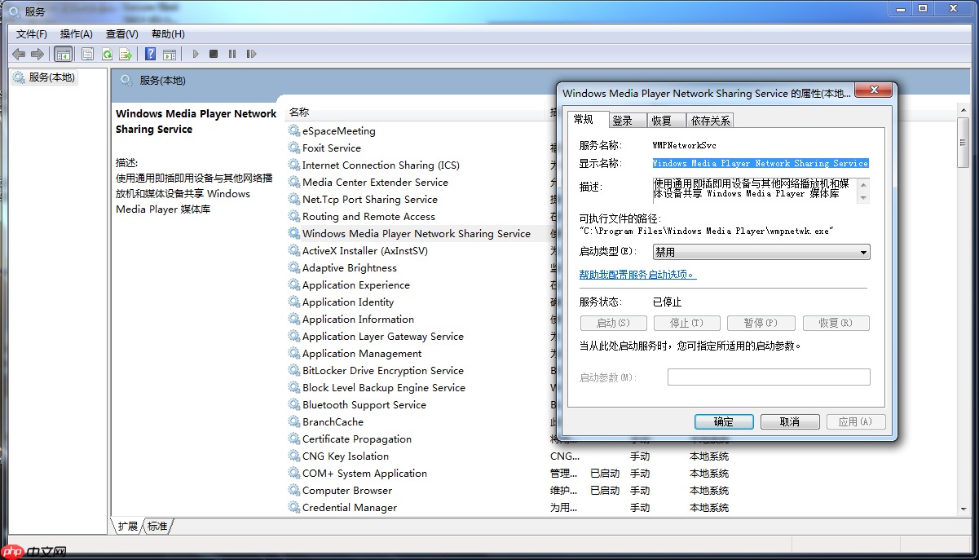Click the Restart Service toolbar icon
The width and height of the screenshot is (979, 560).
click(251, 54)
